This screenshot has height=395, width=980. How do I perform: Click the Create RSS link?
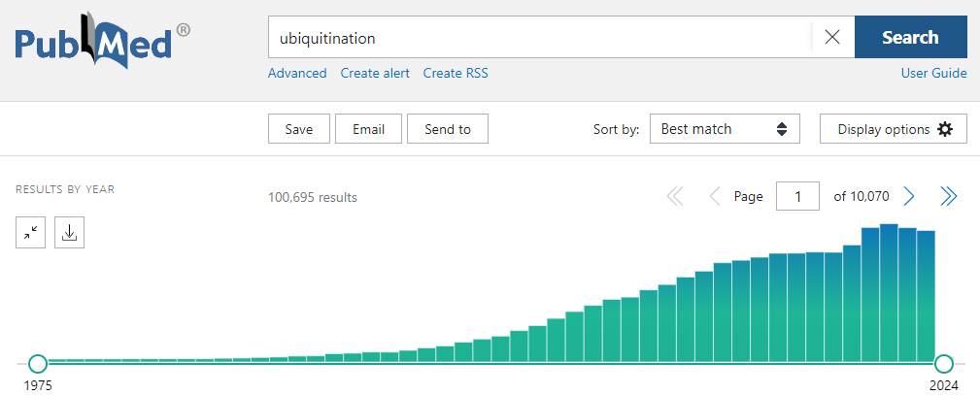click(x=456, y=73)
